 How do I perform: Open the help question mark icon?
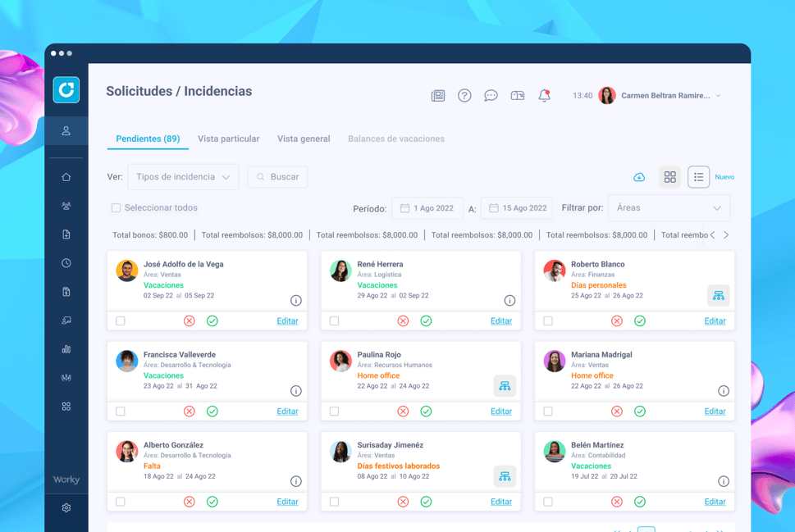tap(464, 96)
